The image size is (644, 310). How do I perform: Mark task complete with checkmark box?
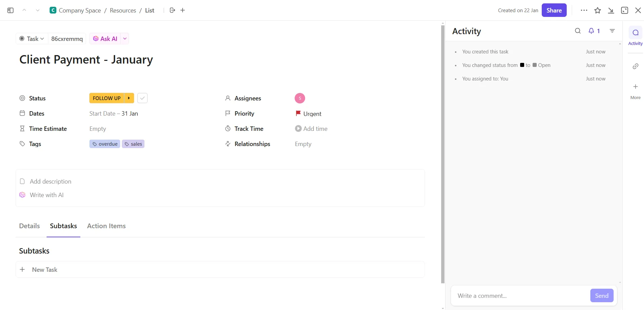pos(142,98)
